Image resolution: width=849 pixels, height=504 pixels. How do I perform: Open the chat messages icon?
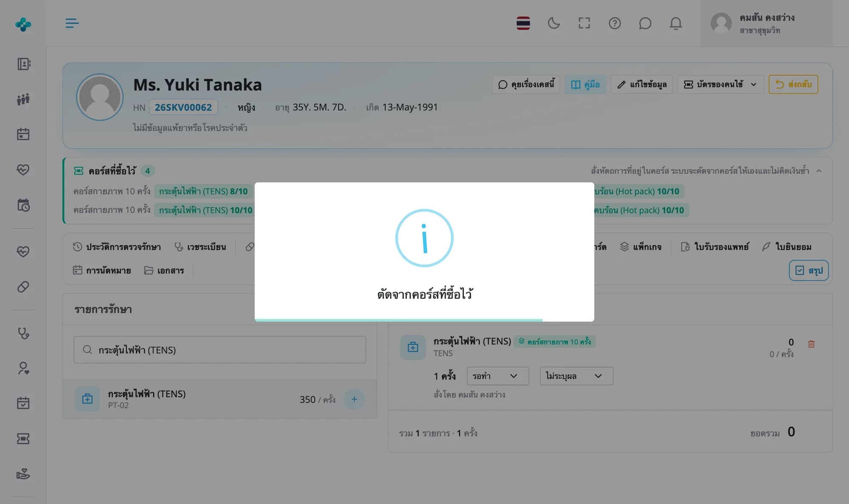[x=645, y=23]
